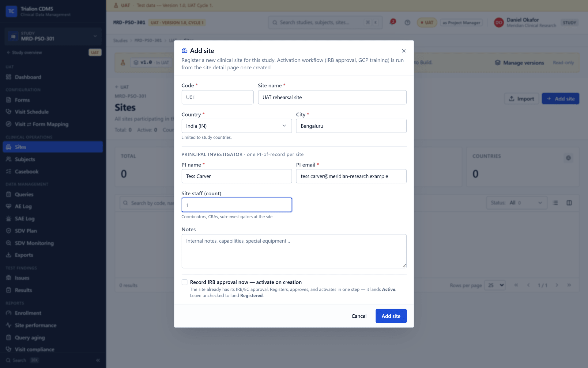588x368 pixels.
Task: Click the Add site button on Sites page
Action: tap(560, 99)
